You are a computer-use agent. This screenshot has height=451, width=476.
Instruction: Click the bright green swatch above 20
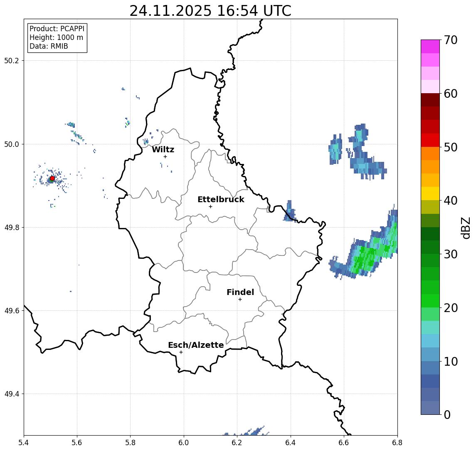pyautogui.click(x=430, y=300)
